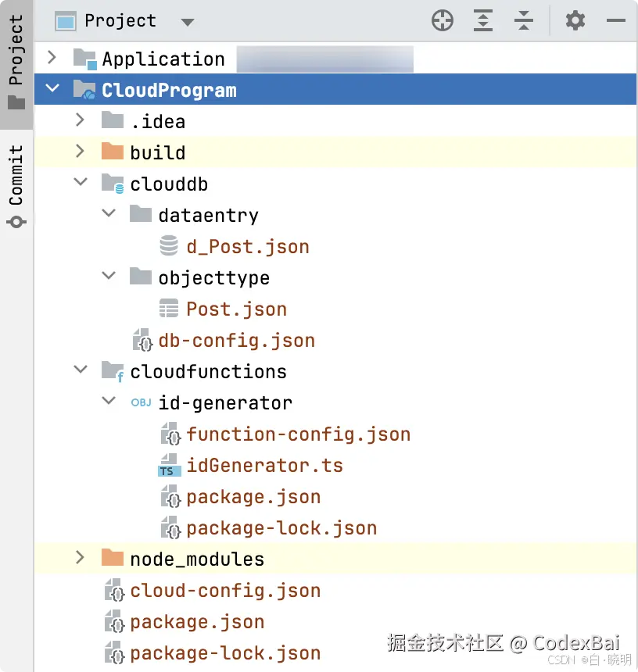Click the objecttype folder icon
638x672 pixels.
coord(141,276)
